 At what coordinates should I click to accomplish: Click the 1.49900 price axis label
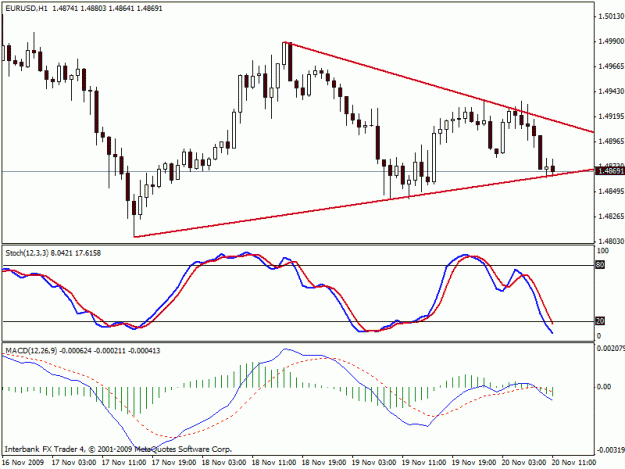[x=611, y=41]
